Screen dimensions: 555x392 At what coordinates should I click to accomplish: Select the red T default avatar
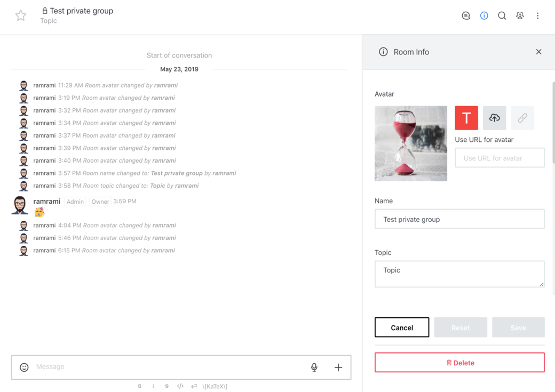tap(466, 118)
